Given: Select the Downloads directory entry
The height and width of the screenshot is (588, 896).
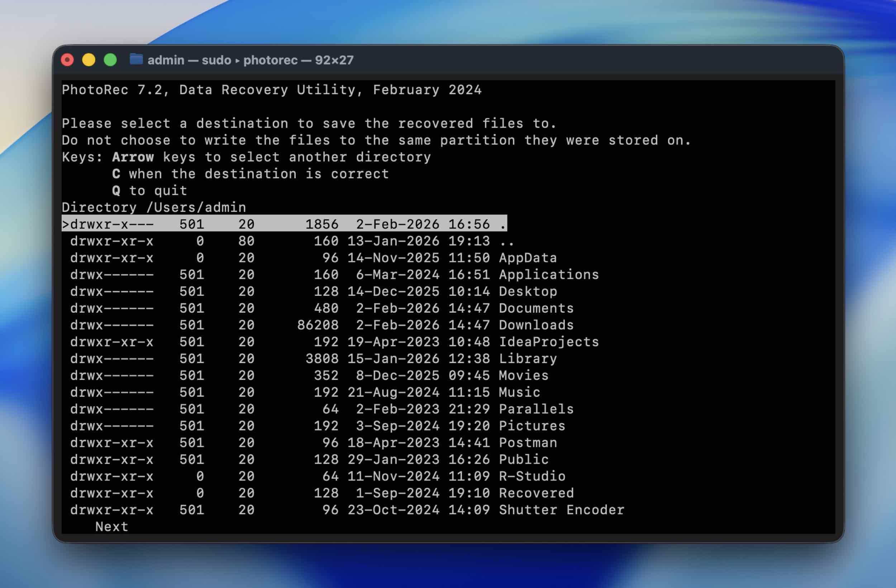Looking at the screenshot, I should click(536, 325).
